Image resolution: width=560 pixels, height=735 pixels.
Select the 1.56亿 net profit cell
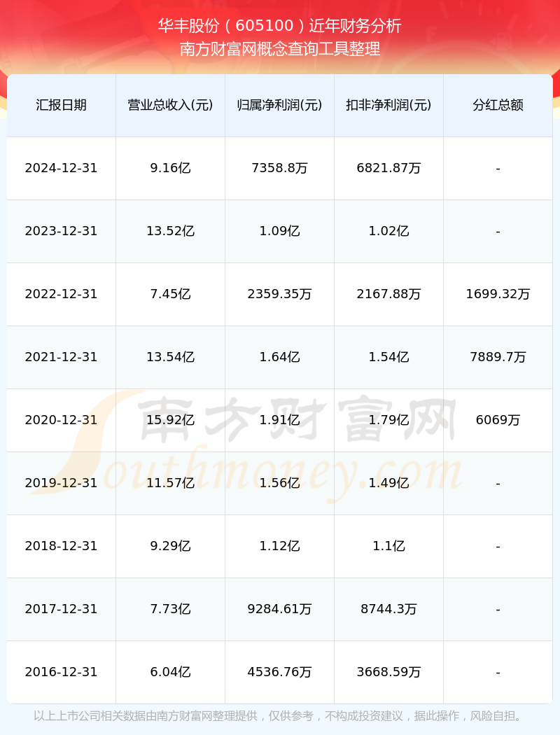click(x=280, y=483)
